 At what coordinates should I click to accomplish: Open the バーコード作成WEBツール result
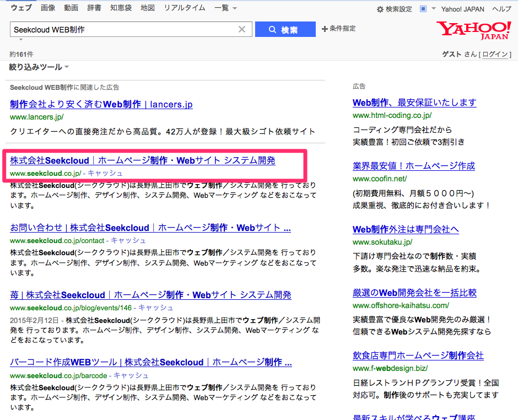(151, 362)
